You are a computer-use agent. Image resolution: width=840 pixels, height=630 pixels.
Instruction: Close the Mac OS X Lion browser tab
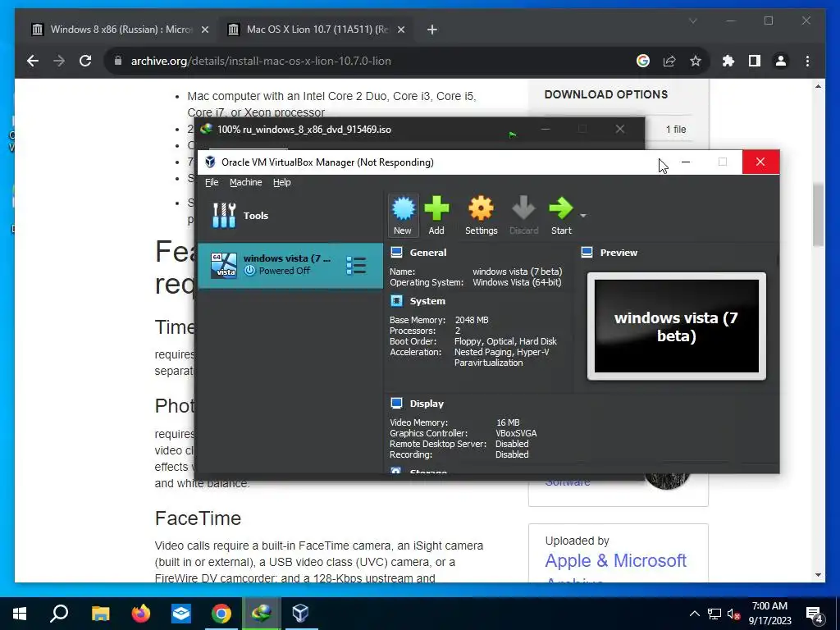pyautogui.click(x=401, y=30)
